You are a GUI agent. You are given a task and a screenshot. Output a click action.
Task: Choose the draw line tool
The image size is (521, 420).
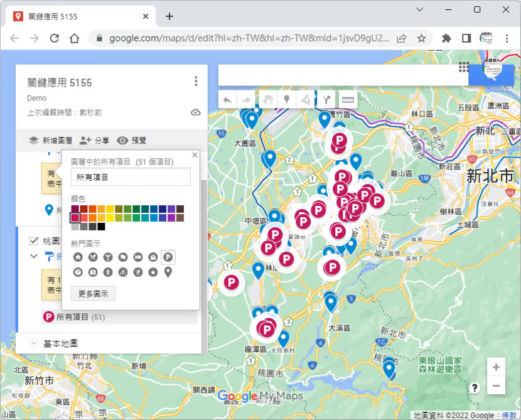(x=305, y=100)
